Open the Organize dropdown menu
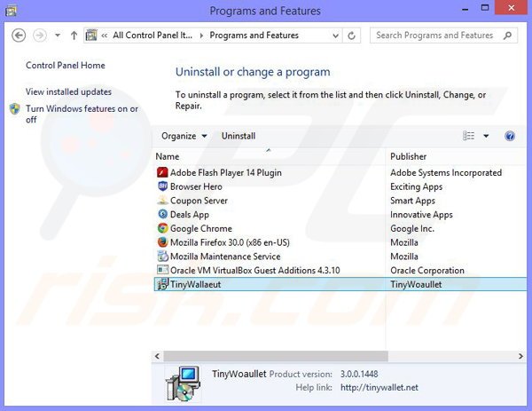This screenshot has width=532, height=411. coord(184,136)
